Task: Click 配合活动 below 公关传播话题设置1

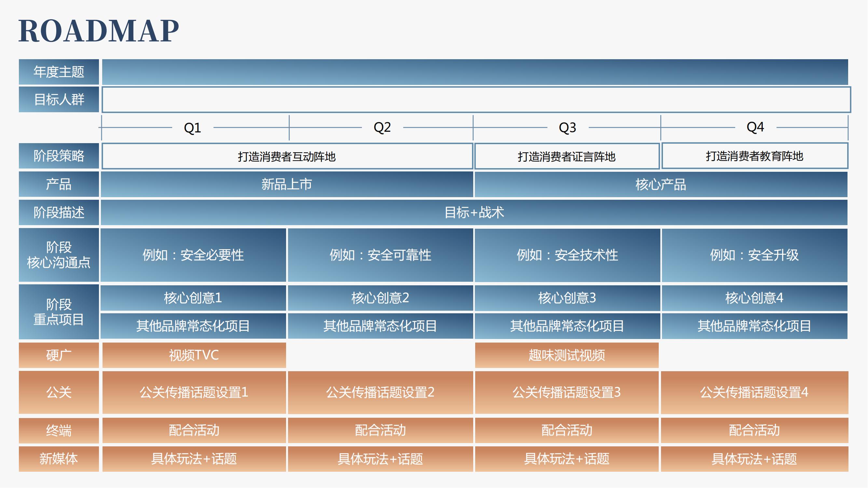Action: (x=194, y=430)
